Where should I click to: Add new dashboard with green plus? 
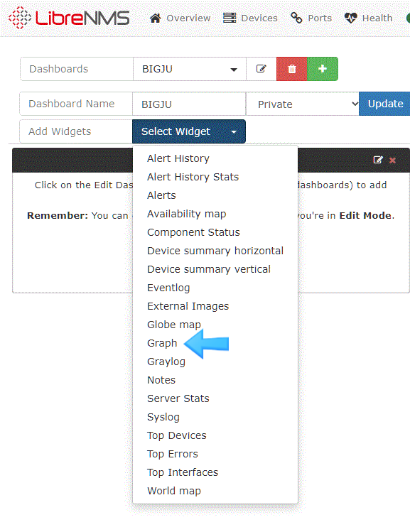(x=323, y=69)
